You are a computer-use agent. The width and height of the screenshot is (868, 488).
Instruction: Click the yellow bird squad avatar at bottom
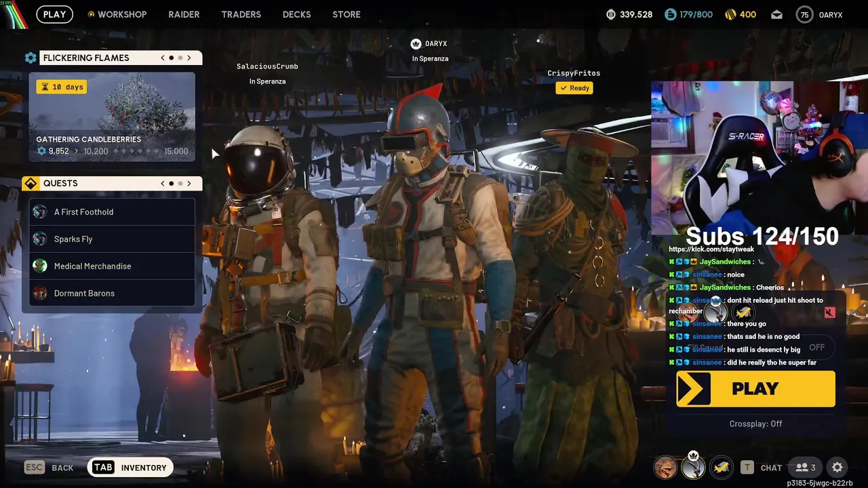click(x=722, y=467)
